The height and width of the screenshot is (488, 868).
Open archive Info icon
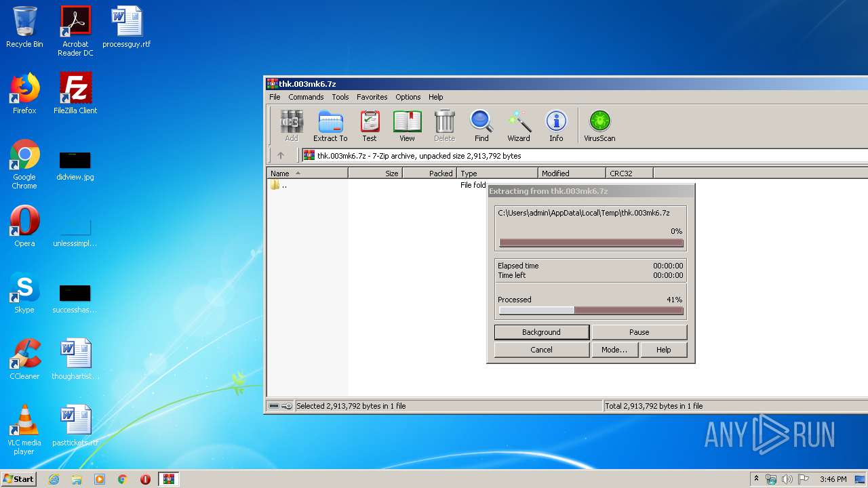pos(556,126)
